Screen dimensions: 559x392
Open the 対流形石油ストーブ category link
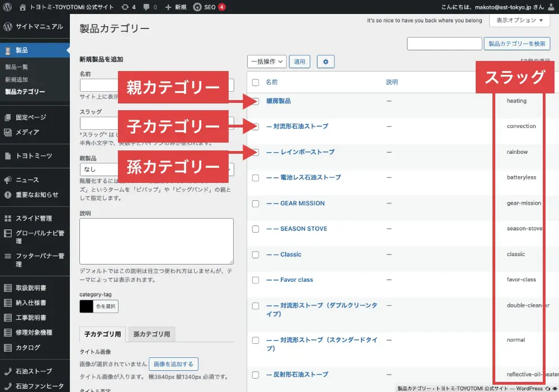pyautogui.click(x=297, y=126)
